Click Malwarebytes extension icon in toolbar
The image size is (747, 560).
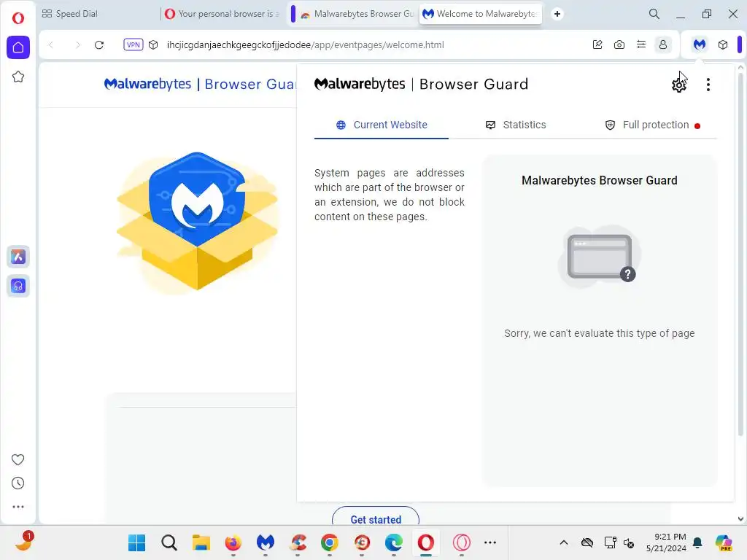(700, 44)
